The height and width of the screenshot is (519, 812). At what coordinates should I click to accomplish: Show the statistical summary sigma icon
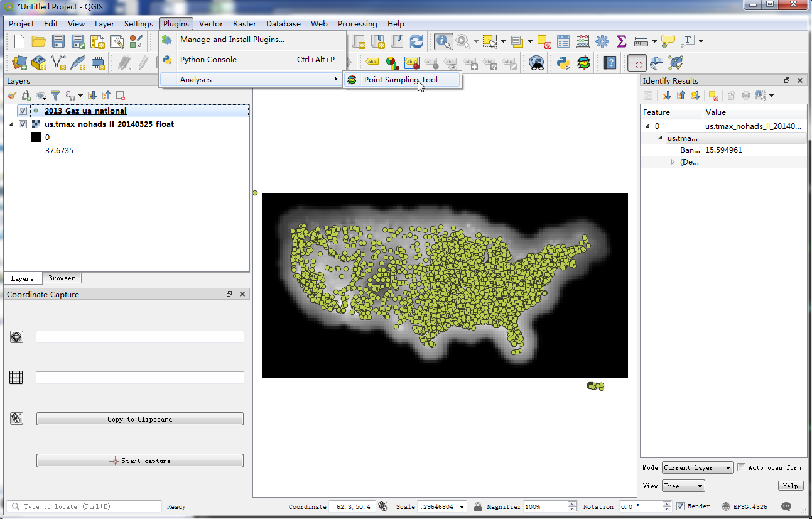tap(622, 41)
